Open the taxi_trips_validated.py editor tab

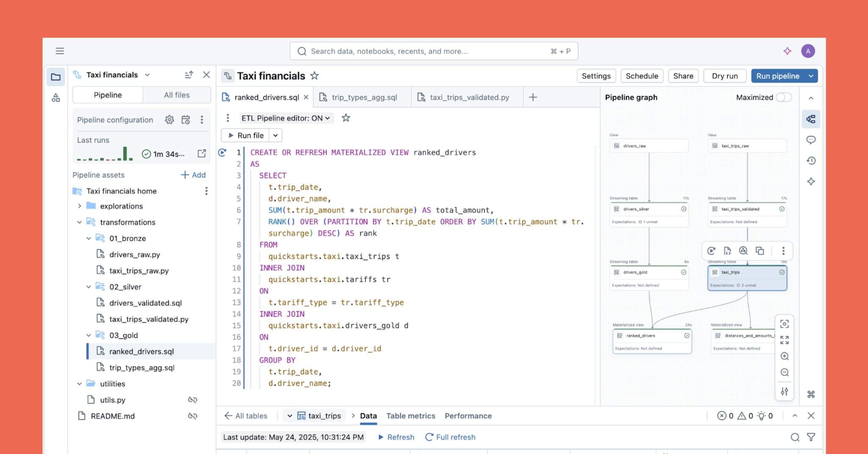[467, 97]
